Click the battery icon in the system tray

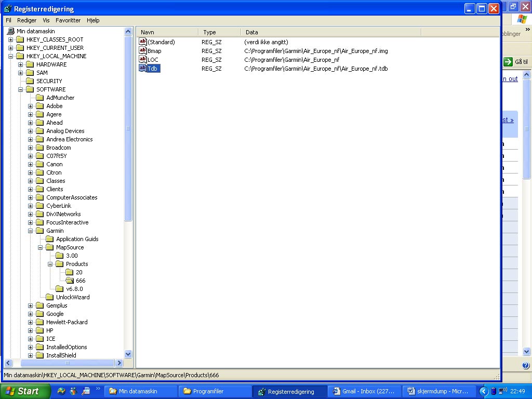coord(494,391)
